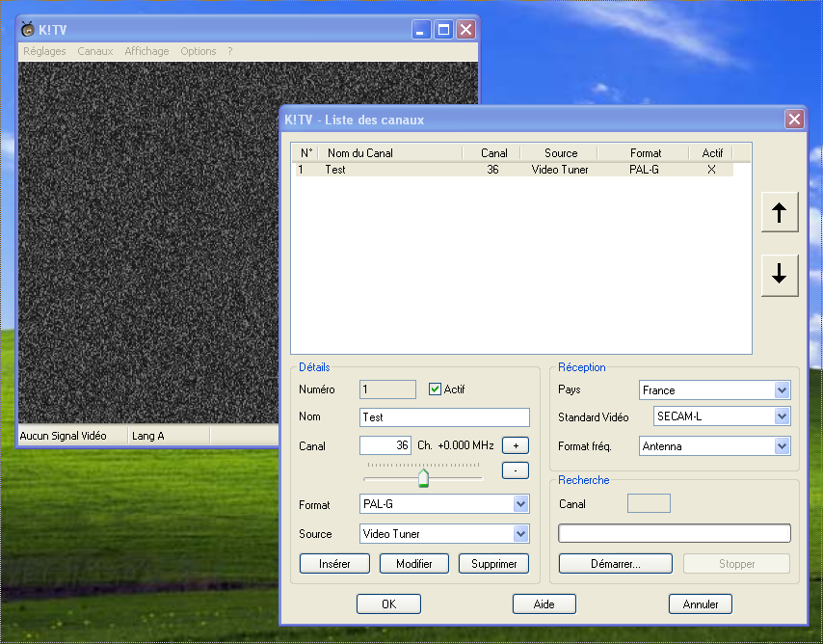Click the Insérer button
This screenshot has width=823, height=644.
(334, 564)
